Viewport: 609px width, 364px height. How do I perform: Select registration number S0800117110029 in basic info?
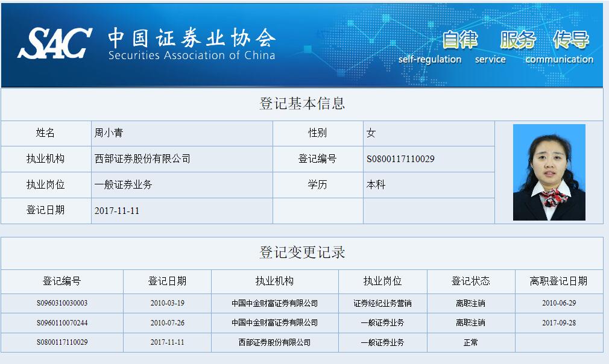tap(400, 159)
